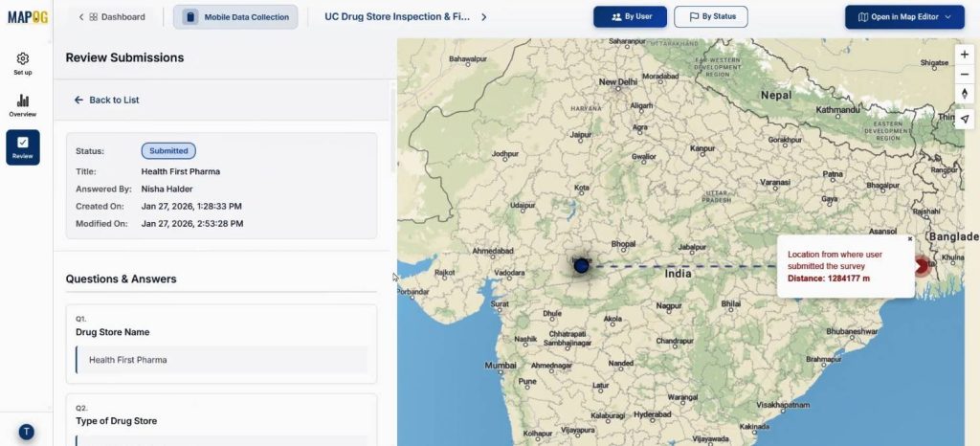Select 'Nisha Halder' answered-by text
Screen dimensions: 980x446
tap(167, 189)
